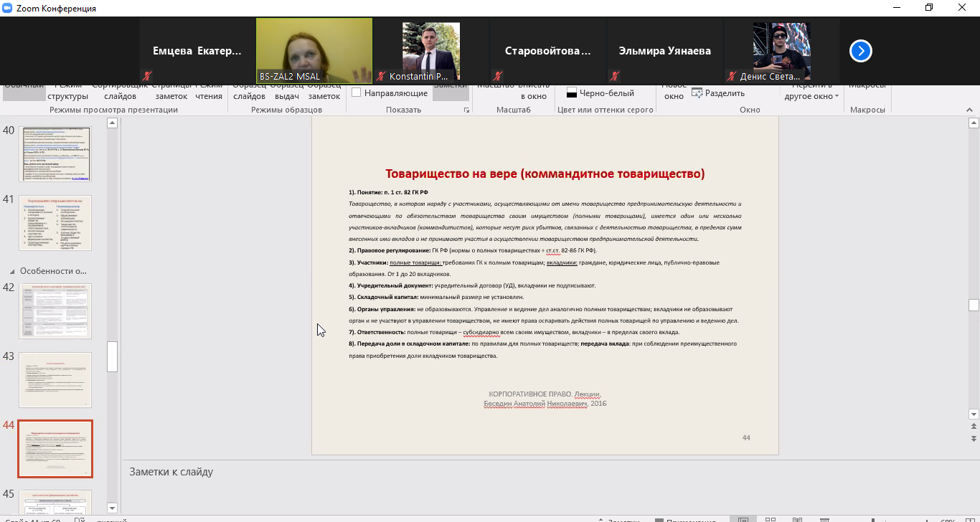Click the Разделить button label
This screenshot has width=980, height=522.
pos(725,93)
